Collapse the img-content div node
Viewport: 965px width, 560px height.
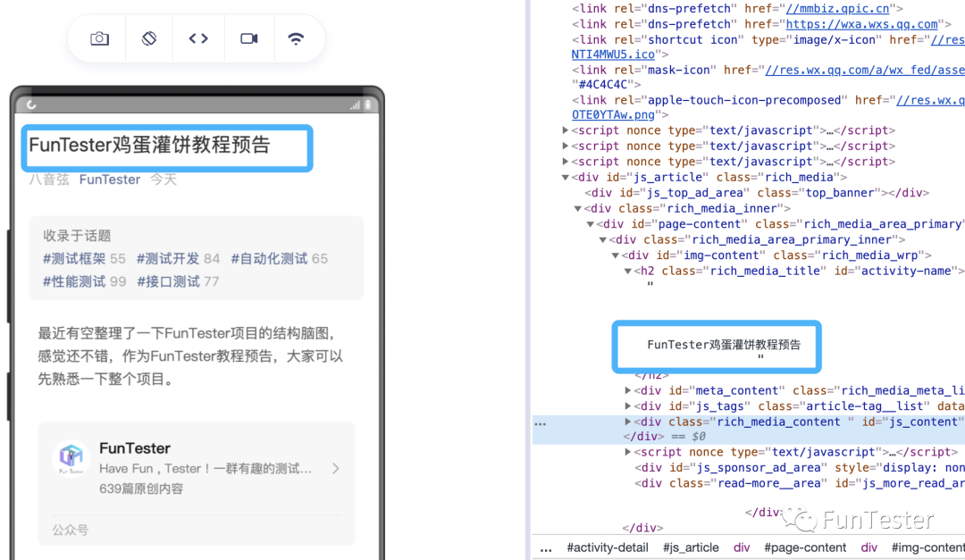coord(616,255)
